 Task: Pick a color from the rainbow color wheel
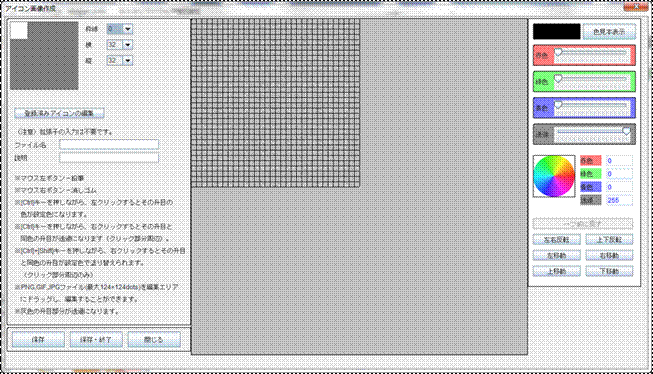(554, 176)
